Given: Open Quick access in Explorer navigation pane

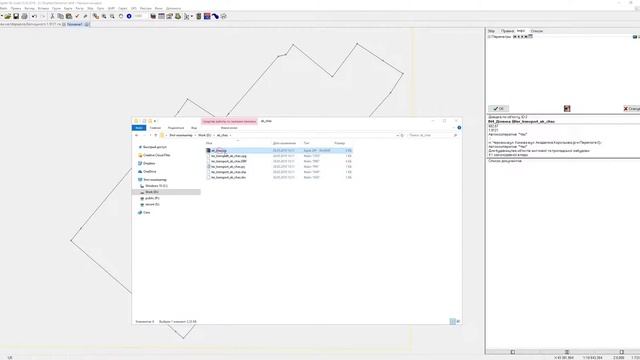Looking at the screenshot, I should click(154, 147).
